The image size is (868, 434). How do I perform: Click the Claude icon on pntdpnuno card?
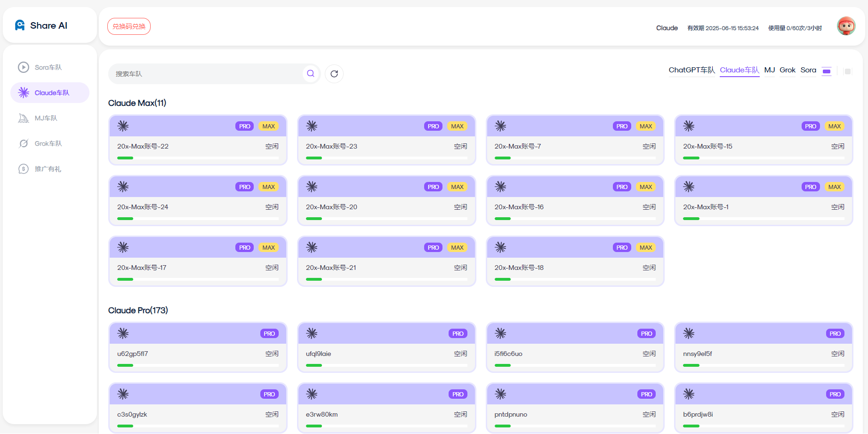click(500, 394)
